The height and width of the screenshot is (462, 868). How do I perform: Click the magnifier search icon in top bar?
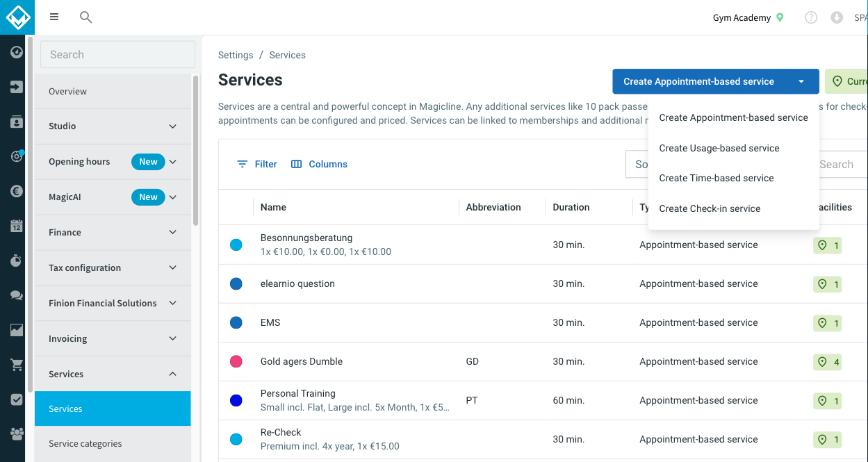click(86, 17)
